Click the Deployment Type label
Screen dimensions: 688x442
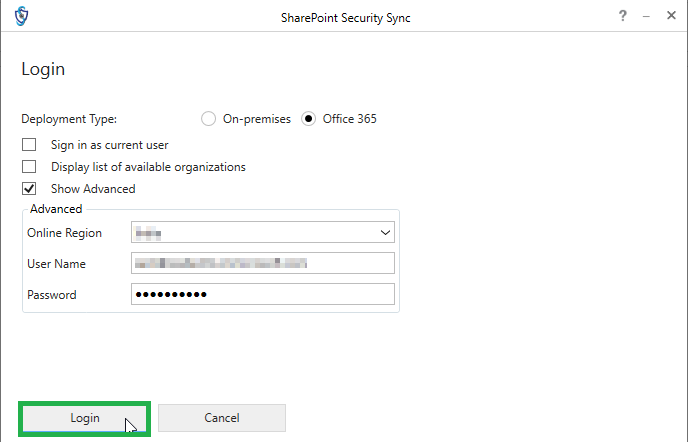point(69,119)
